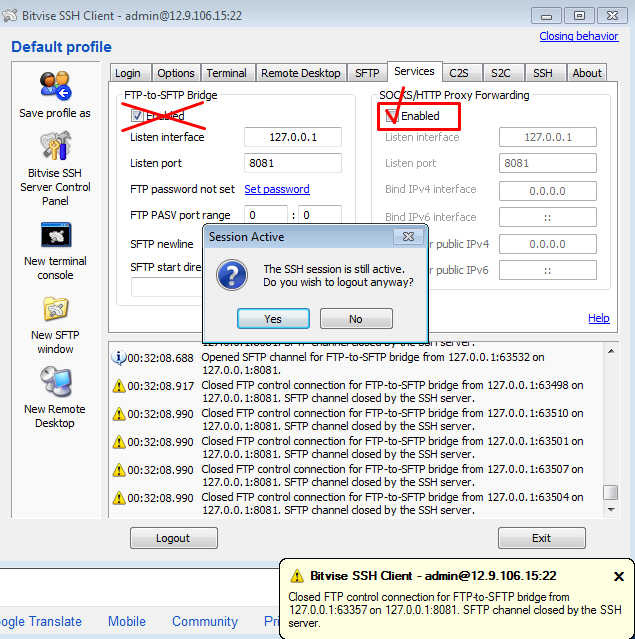Screen dimensions: 635x639
Task: Click the Default profile heading
Action: pos(61,47)
